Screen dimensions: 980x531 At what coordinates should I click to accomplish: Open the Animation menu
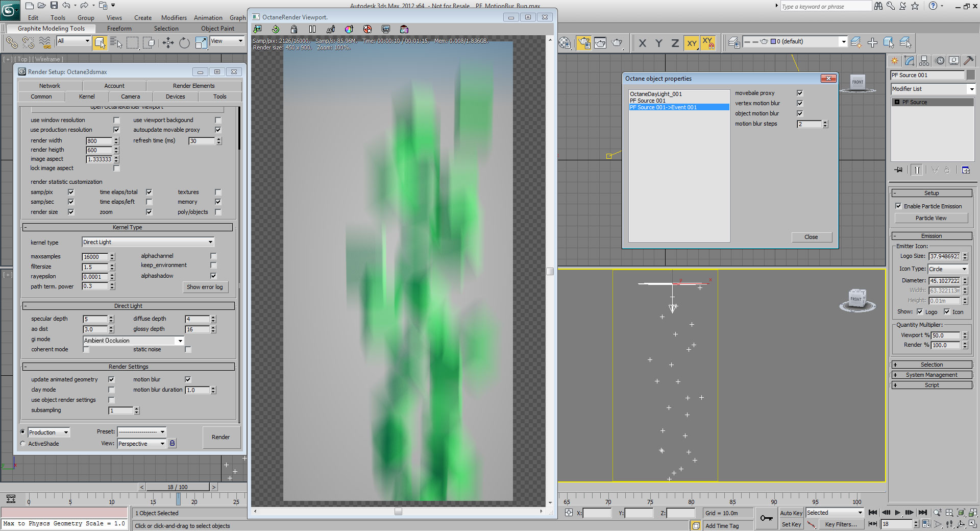[x=208, y=18]
